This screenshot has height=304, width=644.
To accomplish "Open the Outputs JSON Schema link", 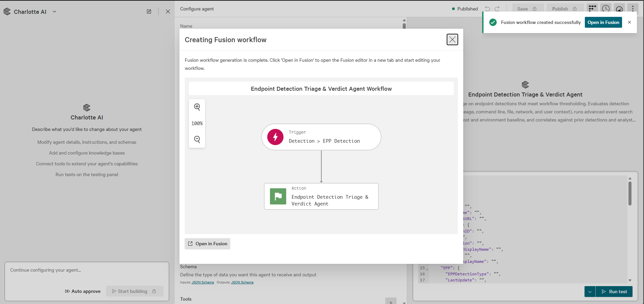I will pos(242,282).
